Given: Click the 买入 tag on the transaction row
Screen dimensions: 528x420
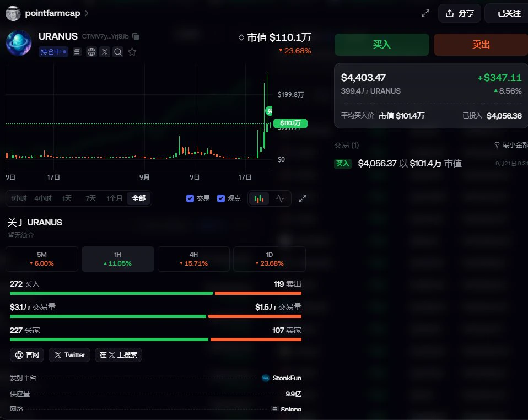Looking at the screenshot, I should [x=343, y=164].
